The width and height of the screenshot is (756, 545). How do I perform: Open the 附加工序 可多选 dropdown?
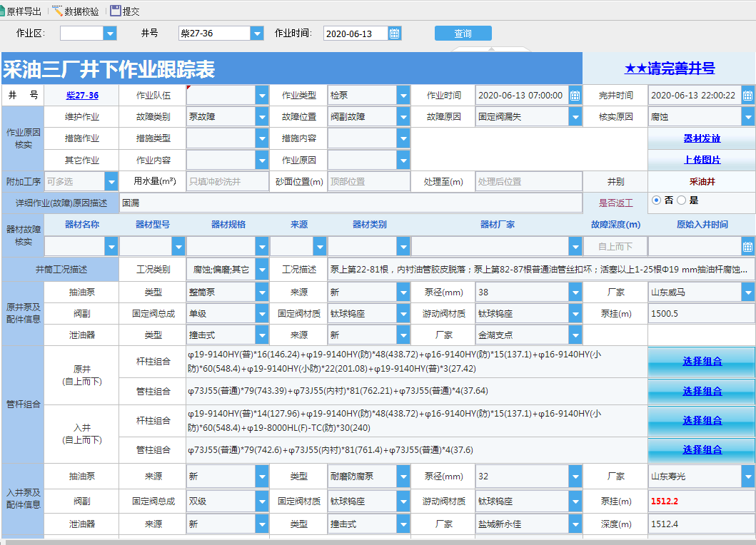click(111, 182)
